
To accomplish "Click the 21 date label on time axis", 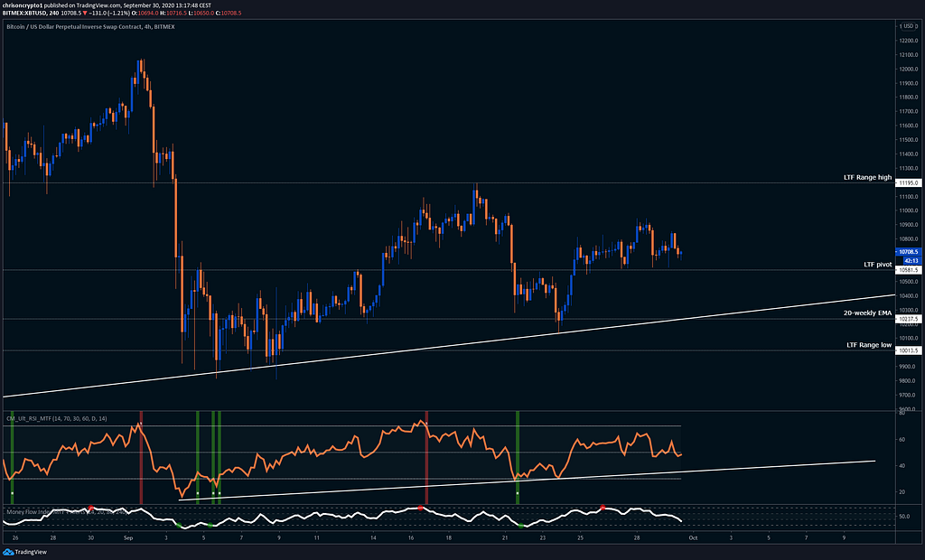I will [505, 537].
